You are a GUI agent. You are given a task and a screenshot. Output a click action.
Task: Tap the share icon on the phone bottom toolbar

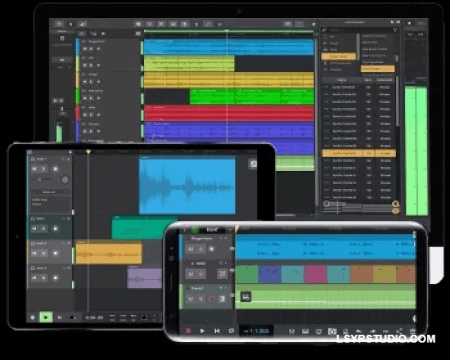tap(399, 331)
